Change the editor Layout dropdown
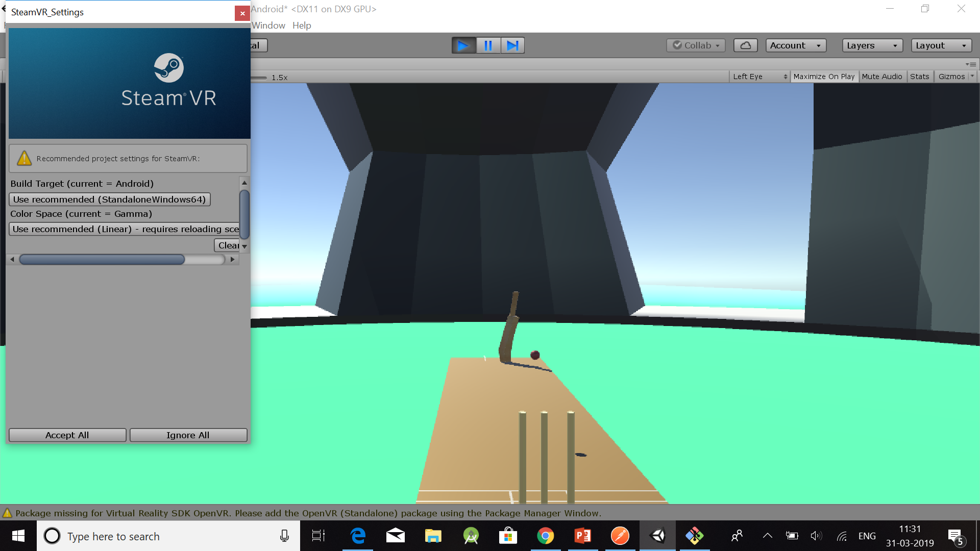Image resolution: width=980 pixels, height=551 pixels. tap(941, 45)
